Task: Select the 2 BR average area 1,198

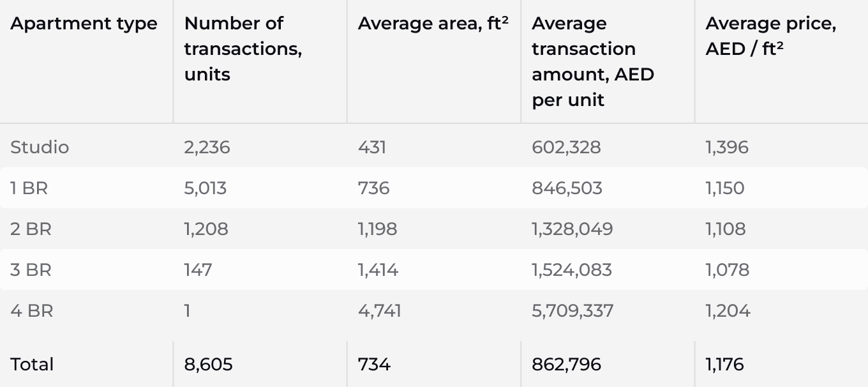Action: pyautogui.click(x=377, y=229)
